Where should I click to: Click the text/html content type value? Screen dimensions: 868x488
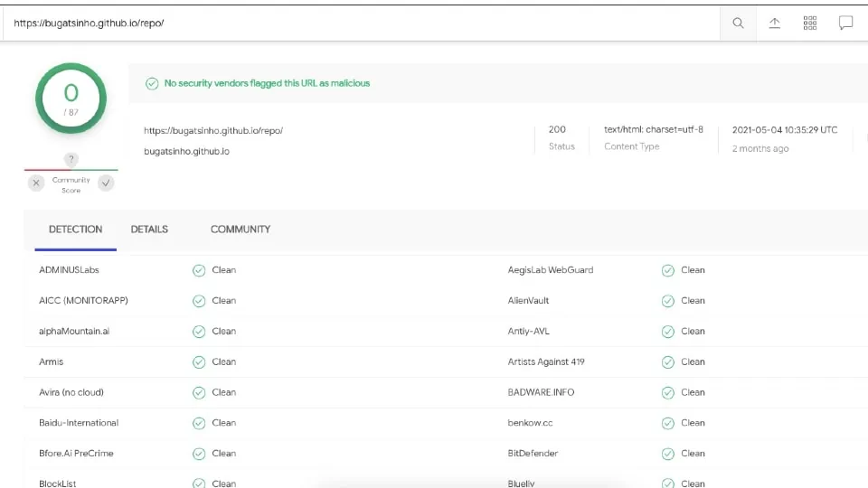pyautogui.click(x=653, y=129)
